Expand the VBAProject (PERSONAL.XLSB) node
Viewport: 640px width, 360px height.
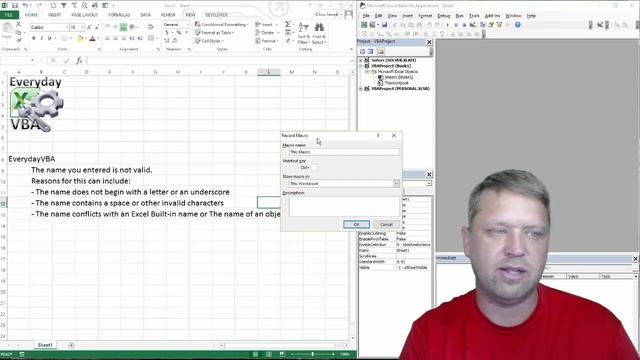point(361,89)
